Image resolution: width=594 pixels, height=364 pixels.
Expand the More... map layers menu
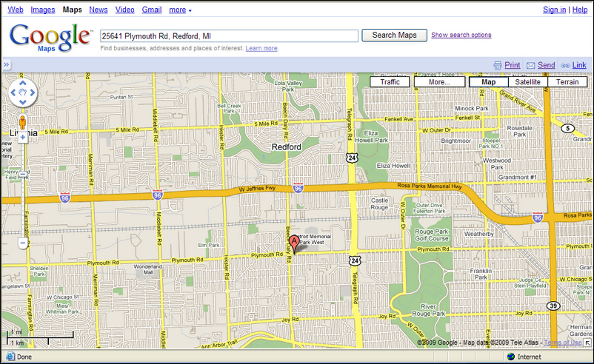438,82
